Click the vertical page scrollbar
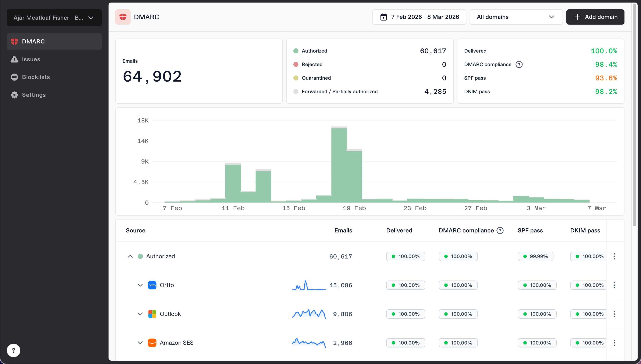This screenshot has height=364, width=641. [634, 115]
